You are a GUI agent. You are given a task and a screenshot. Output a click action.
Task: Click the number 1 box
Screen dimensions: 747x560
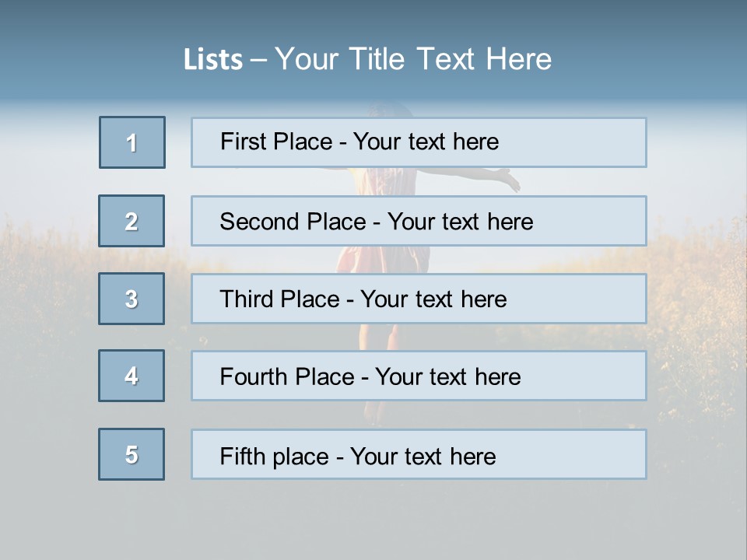132,142
